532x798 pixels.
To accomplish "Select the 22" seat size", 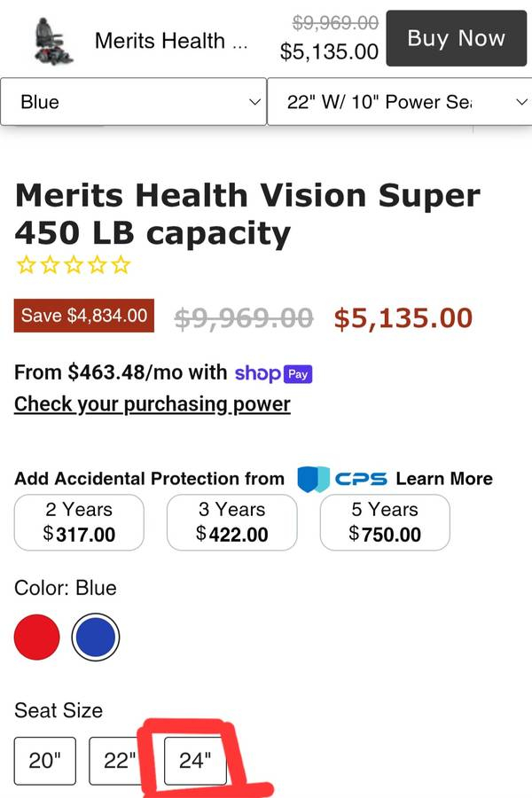I will pyautogui.click(x=115, y=761).
